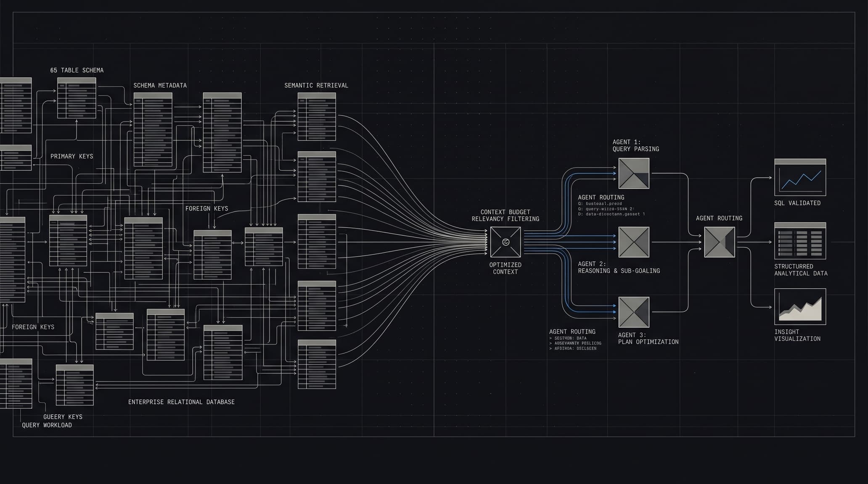
Task: Select the Agent 3 Plan Optimization node box
Action: [634, 312]
